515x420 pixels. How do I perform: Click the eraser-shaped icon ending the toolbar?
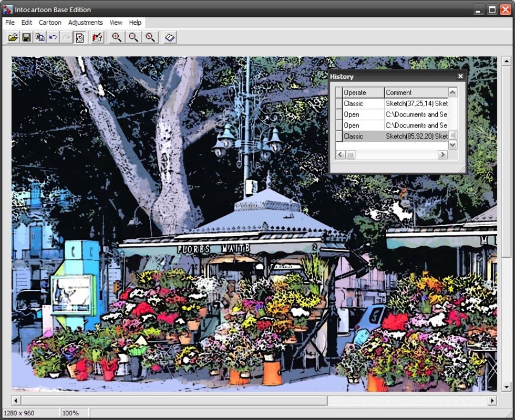170,37
